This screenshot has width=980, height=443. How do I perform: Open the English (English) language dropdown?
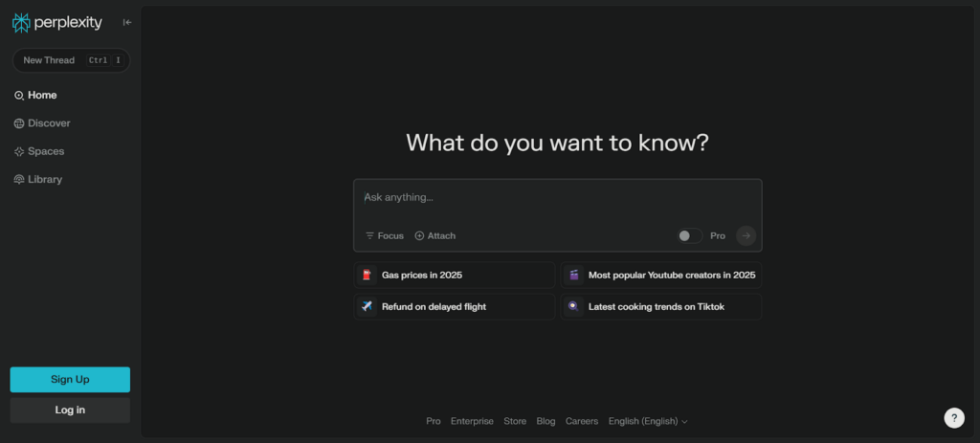click(x=648, y=422)
